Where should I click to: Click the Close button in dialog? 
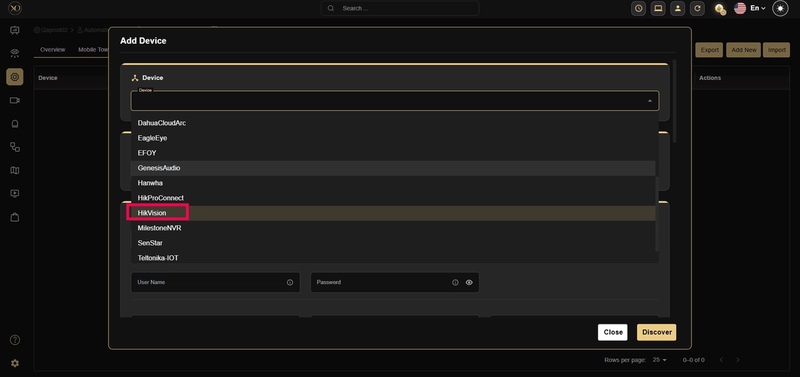click(613, 332)
